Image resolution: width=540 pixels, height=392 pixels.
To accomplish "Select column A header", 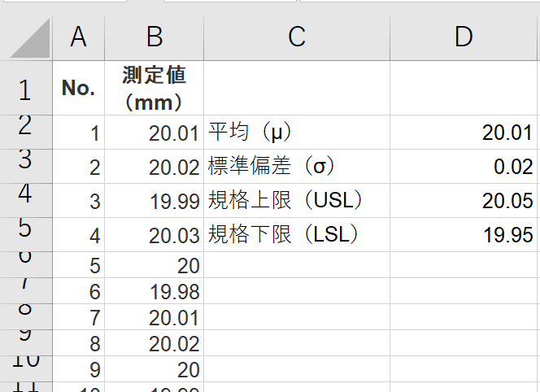I will [79, 37].
